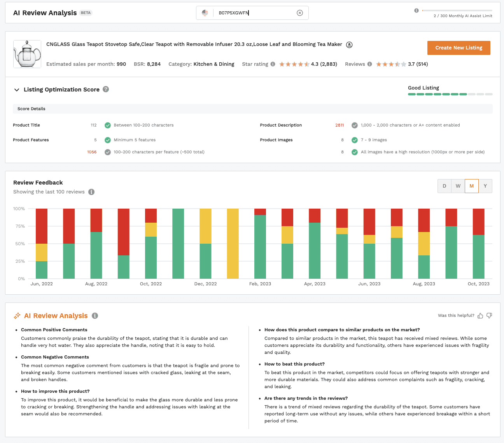Collapse the Listing Optimization Score section
Viewport: 504px width, 443px height.
tap(17, 90)
